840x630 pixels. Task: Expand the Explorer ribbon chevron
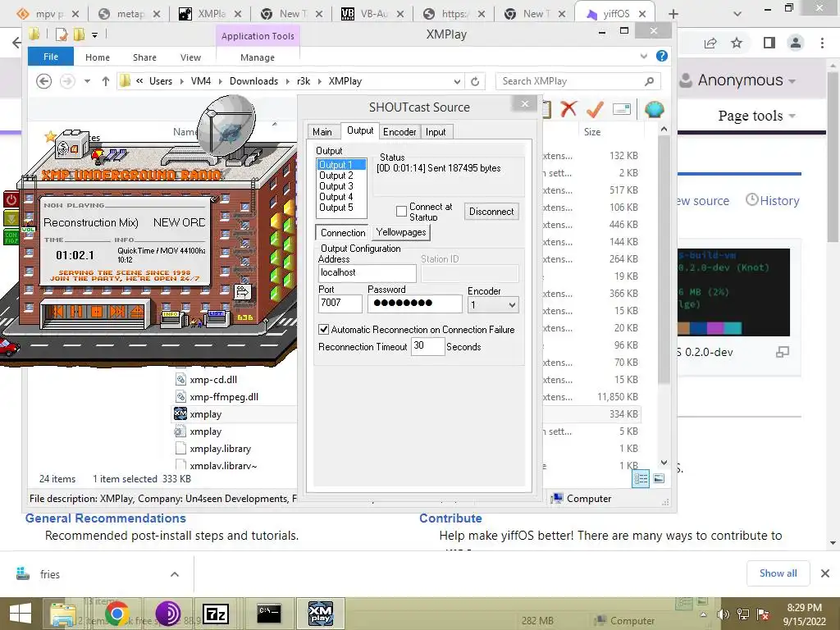click(x=643, y=56)
